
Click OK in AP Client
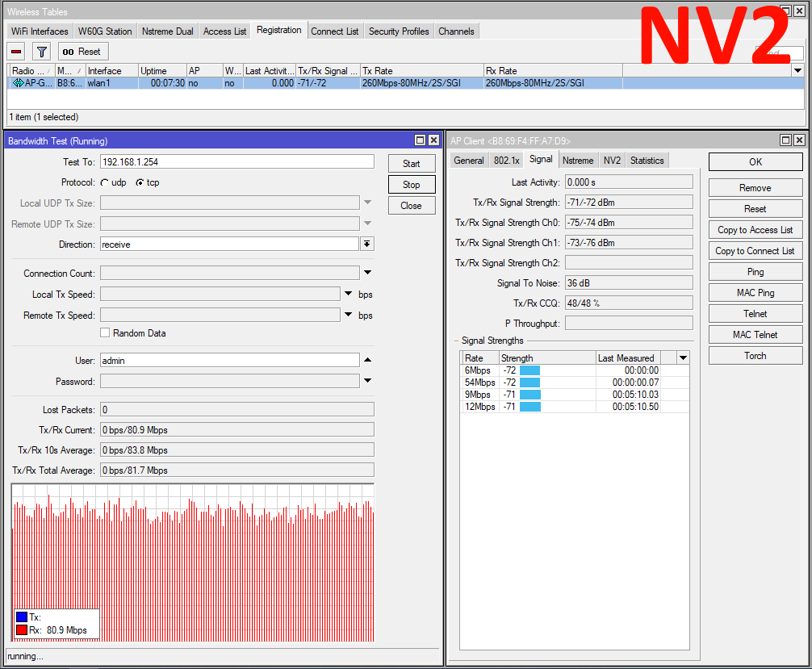[755, 162]
